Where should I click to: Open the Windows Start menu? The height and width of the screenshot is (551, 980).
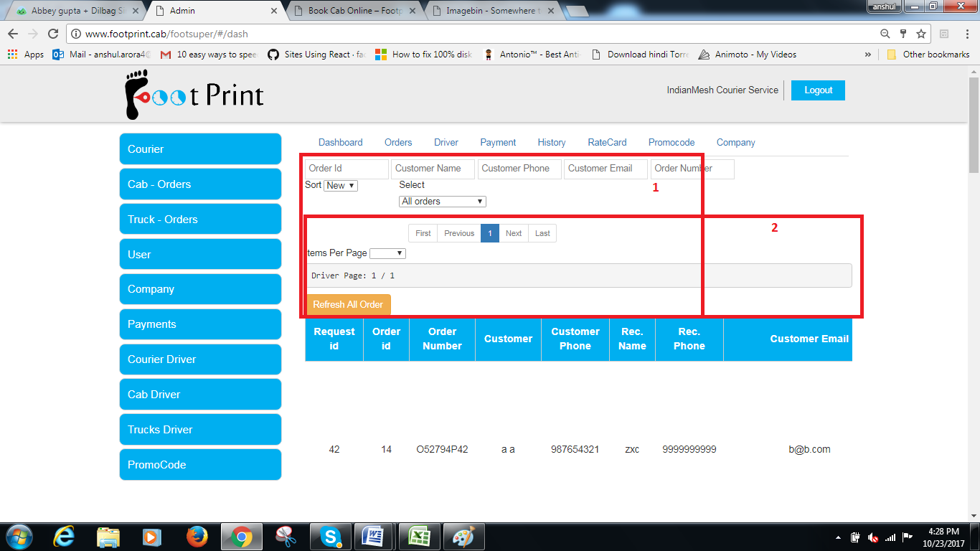click(19, 537)
